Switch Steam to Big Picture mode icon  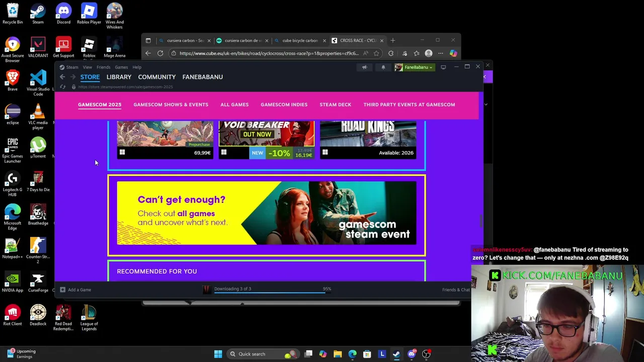(x=443, y=67)
